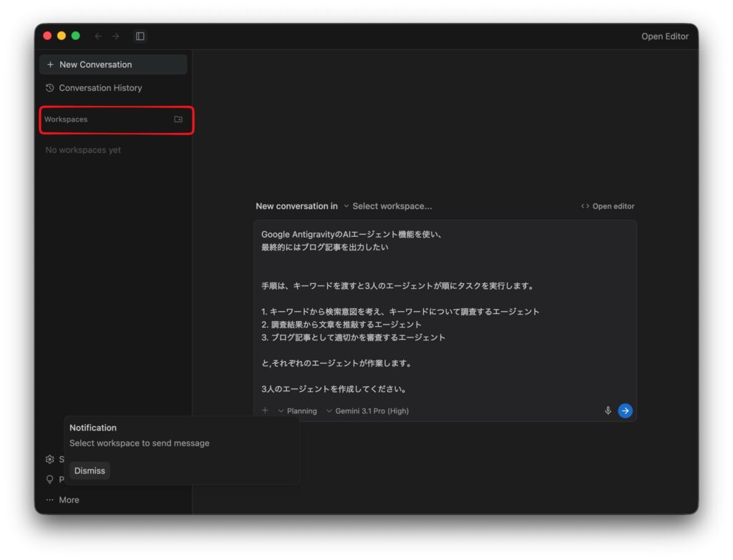The image size is (733, 560).
Task: Click the back navigation arrow
Action: (98, 36)
